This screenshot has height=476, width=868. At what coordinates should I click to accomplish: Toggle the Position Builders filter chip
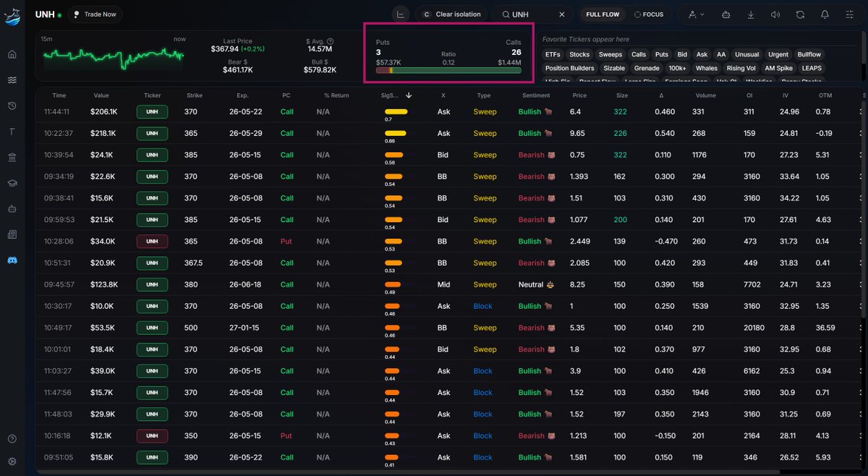[x=570, y=68]
